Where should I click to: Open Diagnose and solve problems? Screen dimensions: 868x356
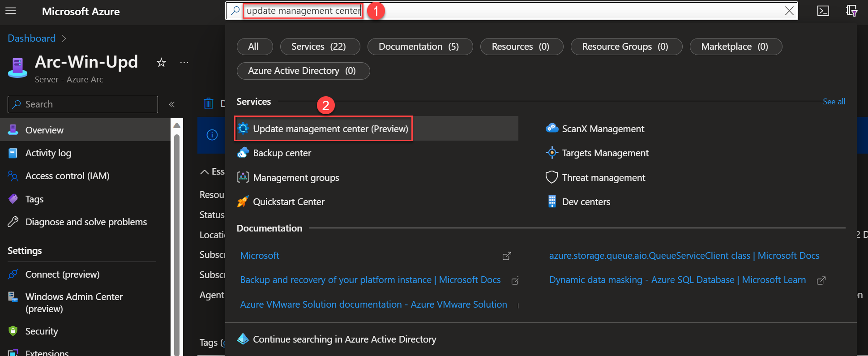coord(85,222)
